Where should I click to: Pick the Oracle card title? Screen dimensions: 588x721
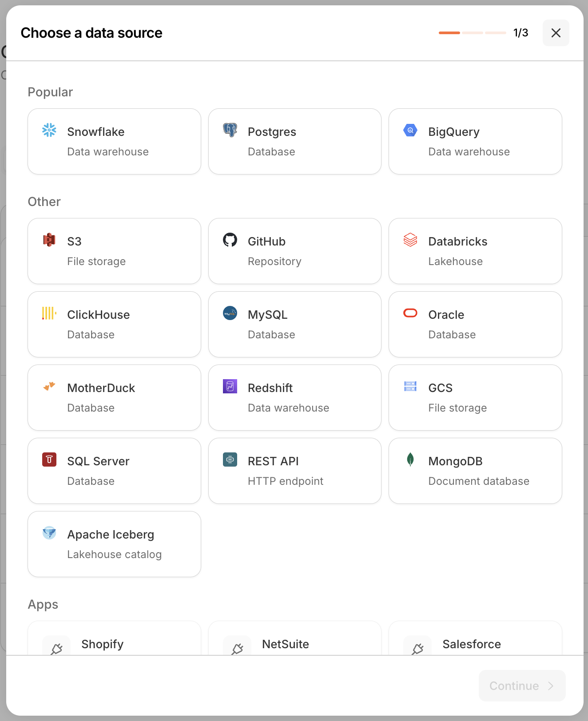click(446, 315)
